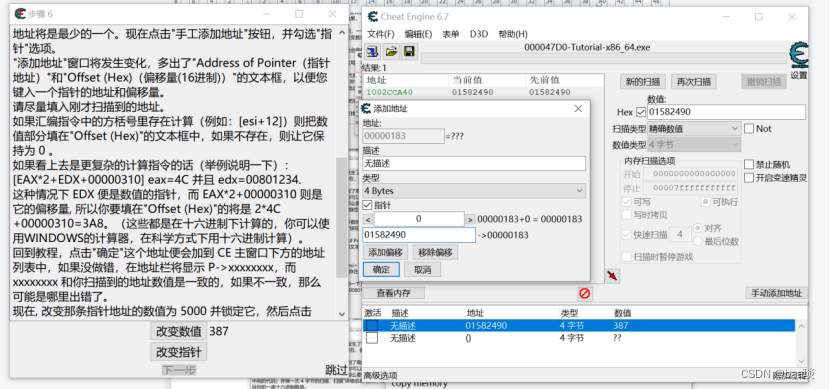The image size is (830, 389).
Task: Open the 编辑(E) menu
Action: (418, 34)
